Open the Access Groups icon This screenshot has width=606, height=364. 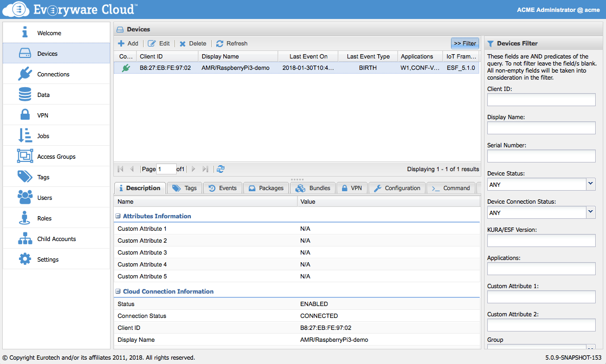pos(25,156)
